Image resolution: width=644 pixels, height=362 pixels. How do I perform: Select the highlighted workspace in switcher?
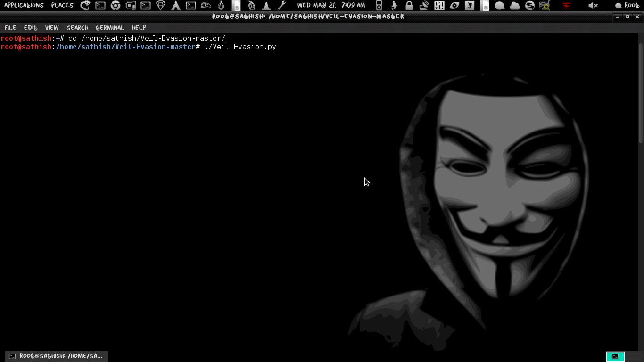point(615,356)
